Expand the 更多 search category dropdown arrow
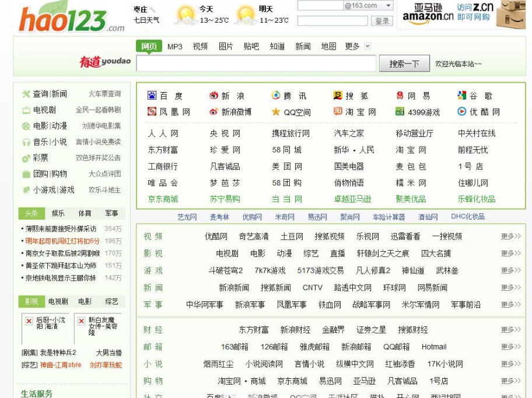Screen dimensions: 532x398 [367, 46]
